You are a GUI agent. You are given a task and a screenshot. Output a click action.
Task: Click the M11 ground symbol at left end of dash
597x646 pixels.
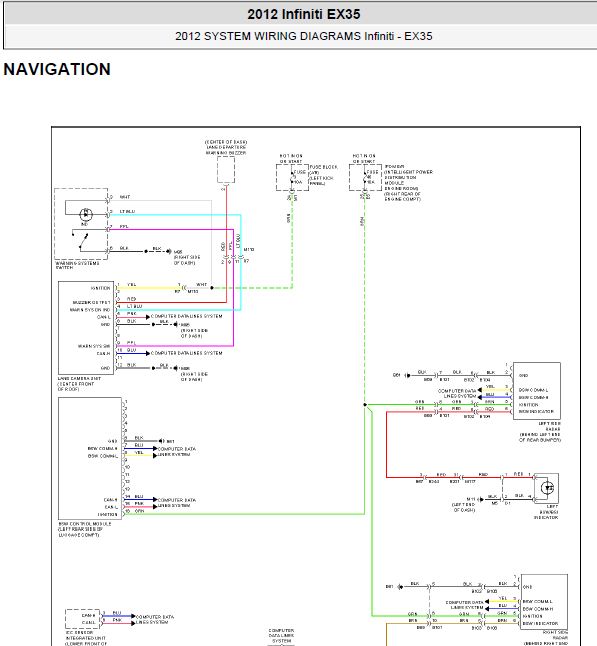(x=481, y=499)
